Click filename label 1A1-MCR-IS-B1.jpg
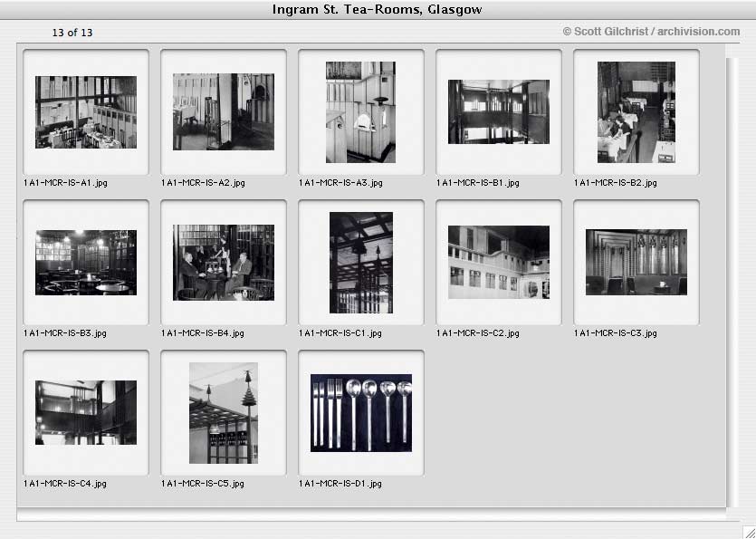Viewport: 756px width, 539px height. click(x=478, y=183)
